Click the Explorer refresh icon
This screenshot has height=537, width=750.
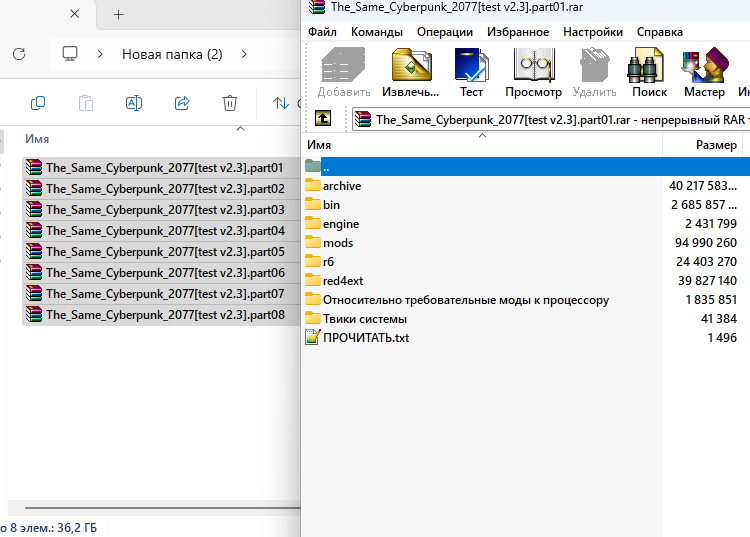[x=19, y=54]
